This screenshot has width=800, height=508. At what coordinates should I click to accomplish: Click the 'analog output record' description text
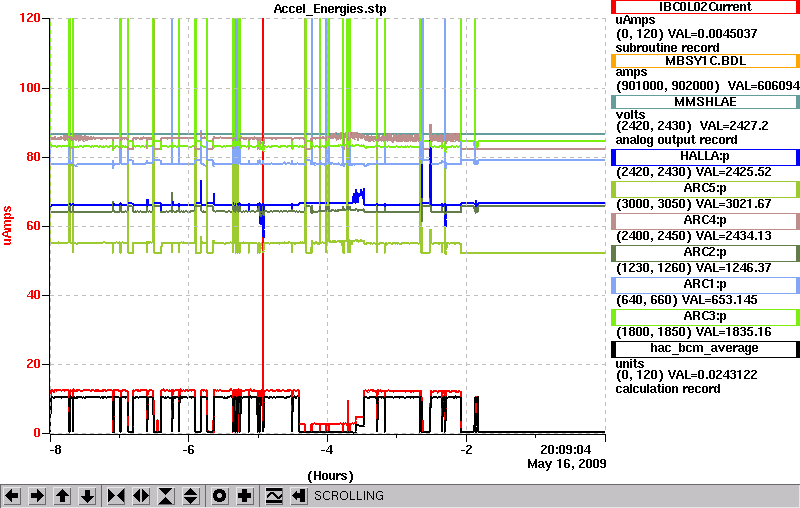[676, 140]
